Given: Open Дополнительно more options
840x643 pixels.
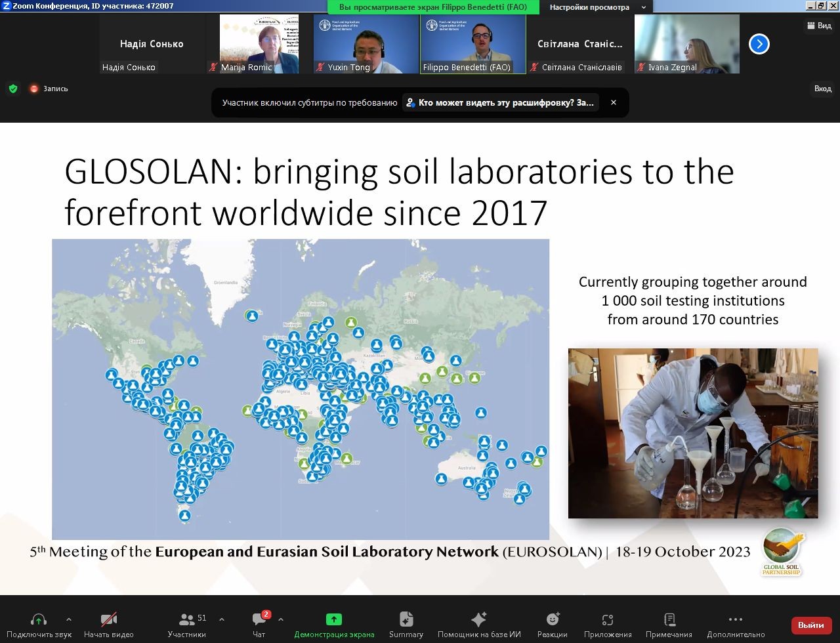Looking at the screenshot, I should tap(736, 625).
